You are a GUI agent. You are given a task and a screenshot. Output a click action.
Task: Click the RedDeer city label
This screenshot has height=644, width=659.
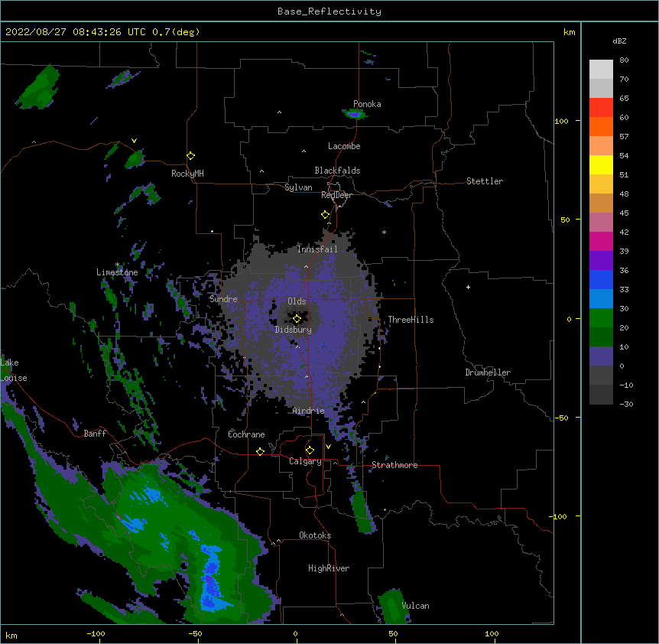pos(336,195)
